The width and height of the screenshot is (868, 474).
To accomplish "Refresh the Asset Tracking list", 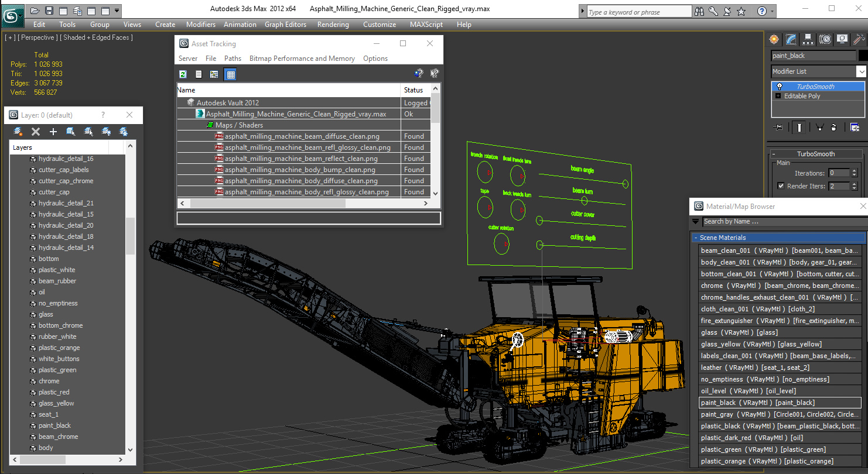I will click(183, 74).
